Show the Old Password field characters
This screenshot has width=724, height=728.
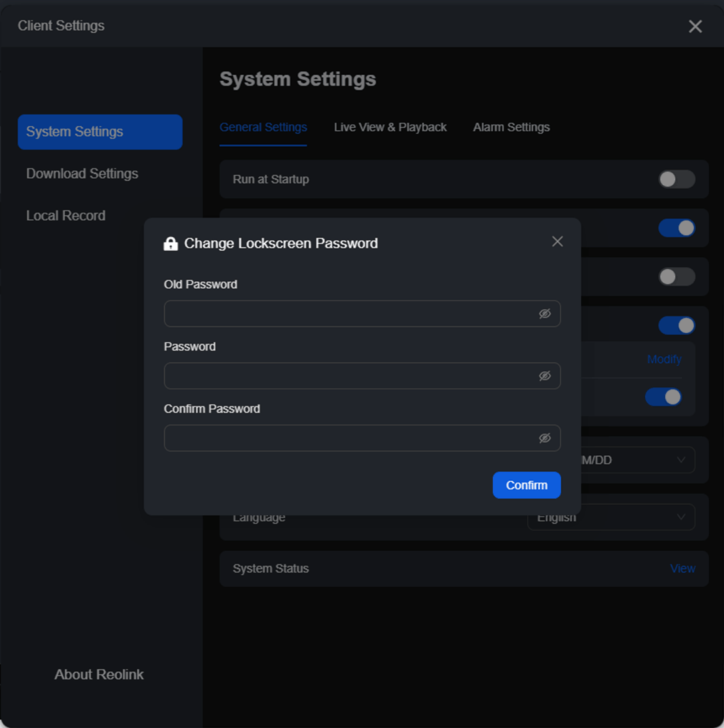[x=545, y=314]
